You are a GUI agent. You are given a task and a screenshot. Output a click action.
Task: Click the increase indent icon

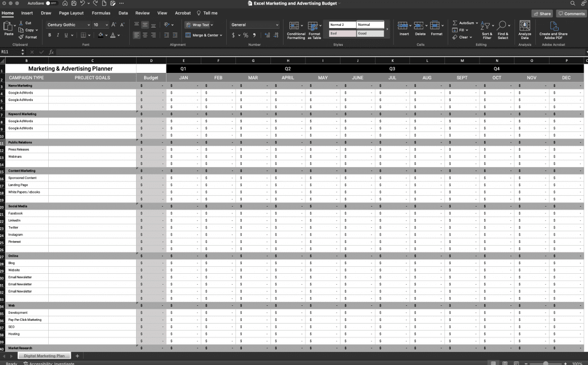pyautogui.click(x=175, y=35)
